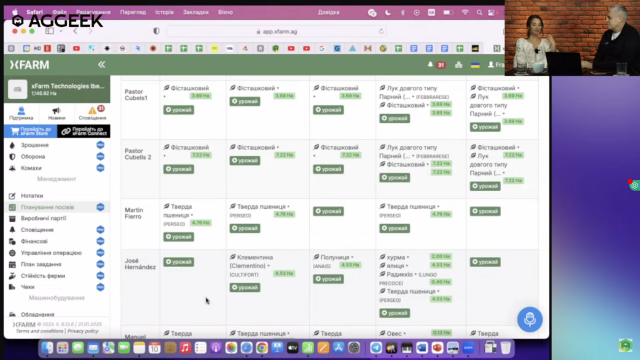Reload the page in Safari

(381, 31)
